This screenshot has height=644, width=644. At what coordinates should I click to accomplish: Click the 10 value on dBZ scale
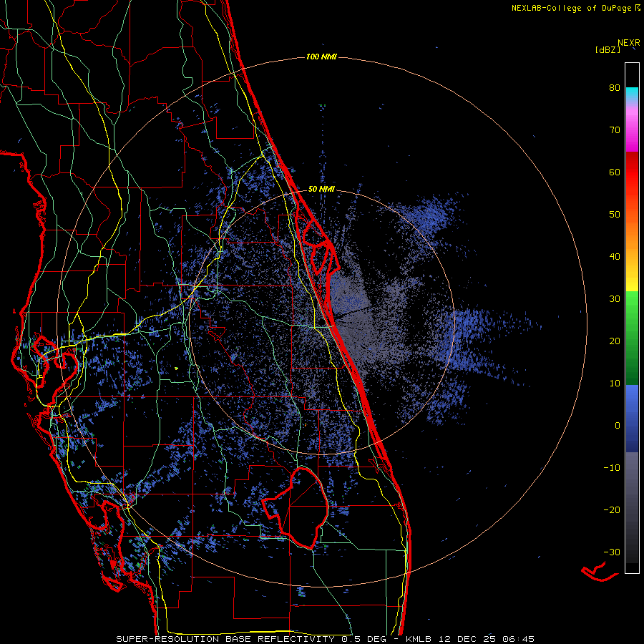click(x=615, y=384)
